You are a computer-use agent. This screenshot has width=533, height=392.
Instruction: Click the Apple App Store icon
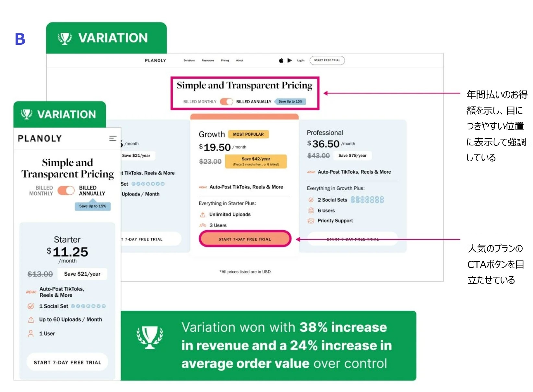tap(281, 60)
